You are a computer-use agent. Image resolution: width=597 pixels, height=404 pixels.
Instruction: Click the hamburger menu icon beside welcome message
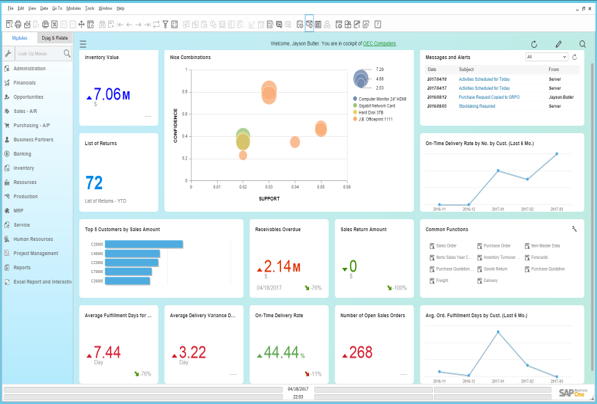(83, 44)
